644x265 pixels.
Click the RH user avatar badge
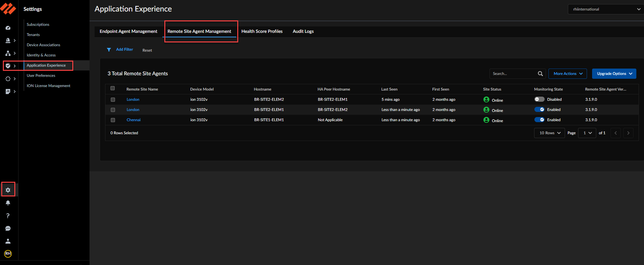8,254
